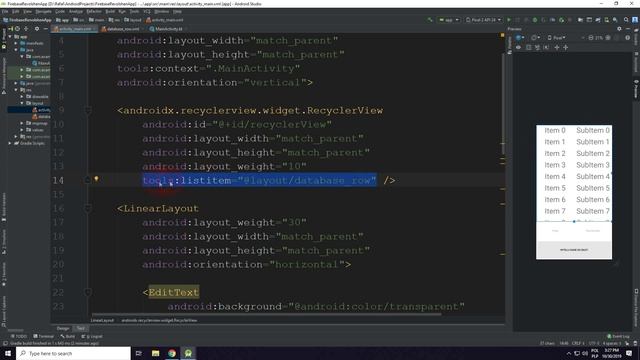The width and height of the screenshot is (640, 360).
Task: Click the EditText tag on line 22
Action: (173, 292)
